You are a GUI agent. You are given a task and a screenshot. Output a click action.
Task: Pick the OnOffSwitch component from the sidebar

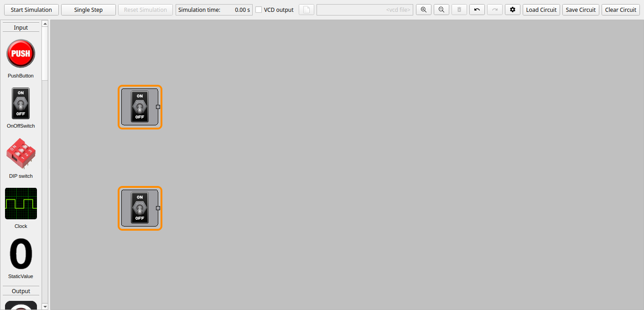21,103
